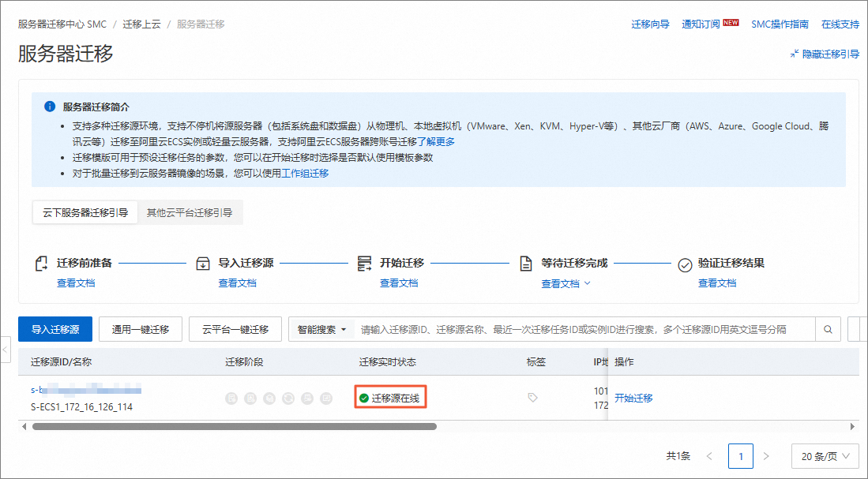
Task: Open the SMC操作指南 link
Action: 780,24
